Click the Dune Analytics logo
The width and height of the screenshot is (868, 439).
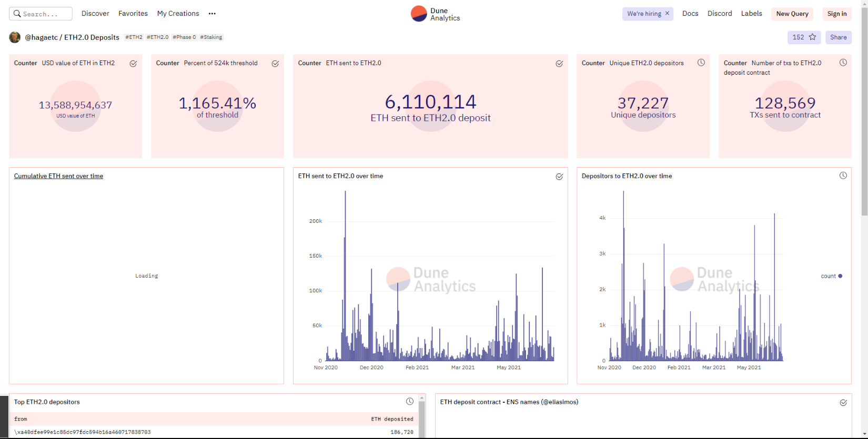[435, 14]
